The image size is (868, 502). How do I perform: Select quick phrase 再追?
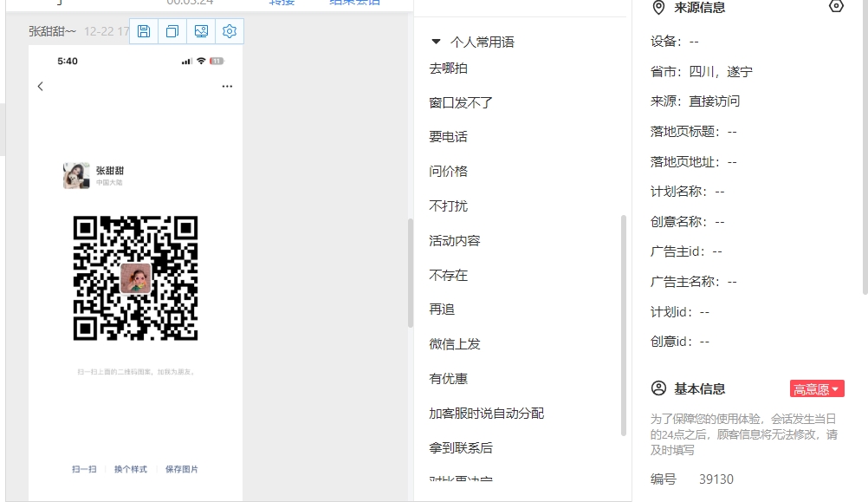pos(442,310)
